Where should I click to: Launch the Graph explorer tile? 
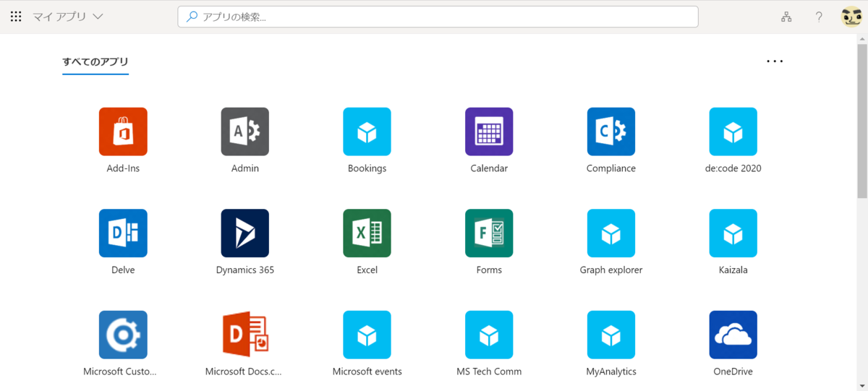tap(611, 233)
